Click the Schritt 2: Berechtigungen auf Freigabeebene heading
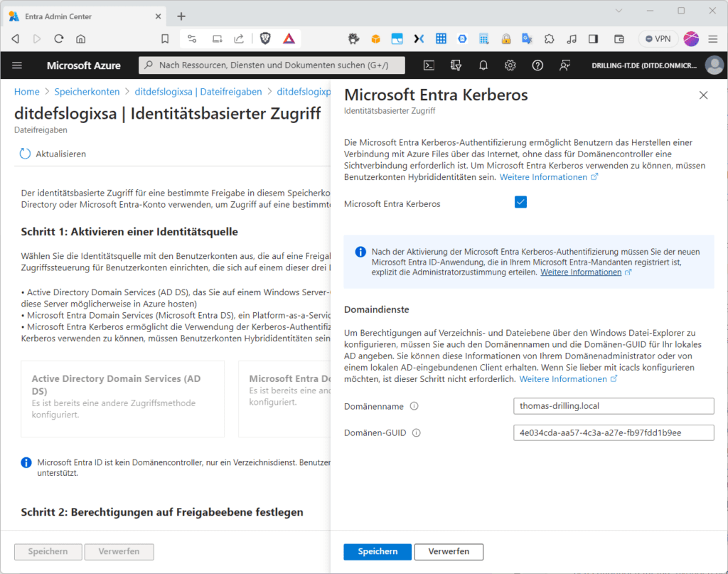The height and width of the screenshot is (574, 728). point(162,512)
